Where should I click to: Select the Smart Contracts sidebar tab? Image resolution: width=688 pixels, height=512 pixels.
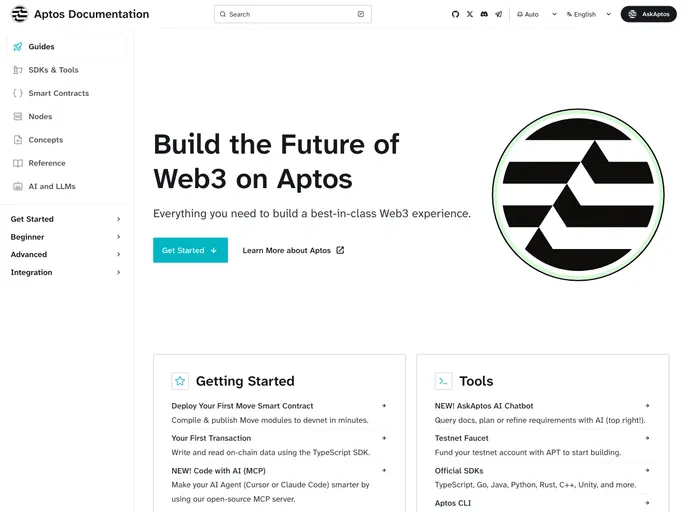coord(58,93)
